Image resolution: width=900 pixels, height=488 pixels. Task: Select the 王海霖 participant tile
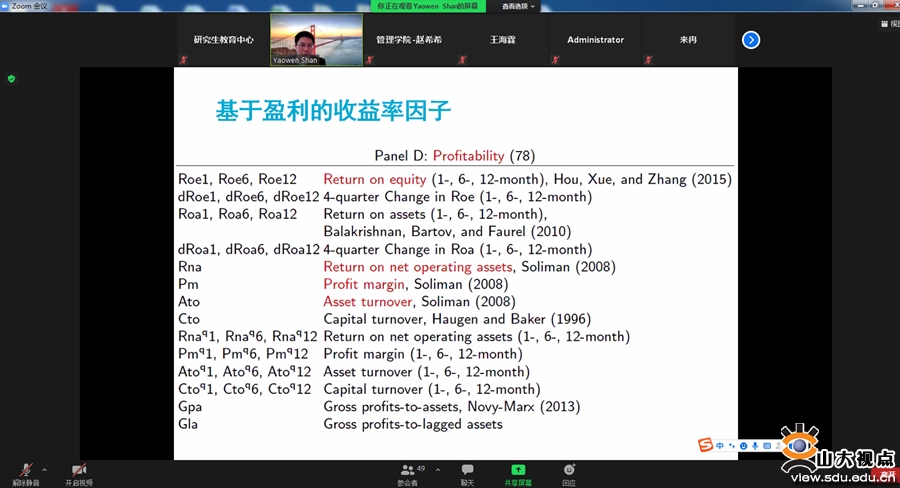[x=502, y=40]
